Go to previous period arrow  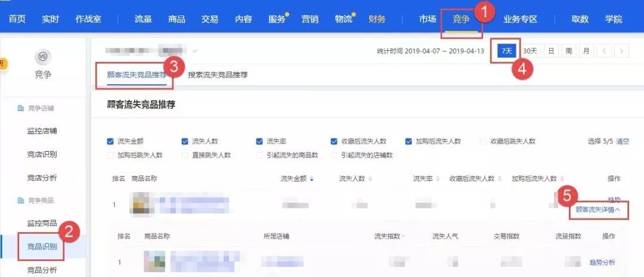(604, 51)
